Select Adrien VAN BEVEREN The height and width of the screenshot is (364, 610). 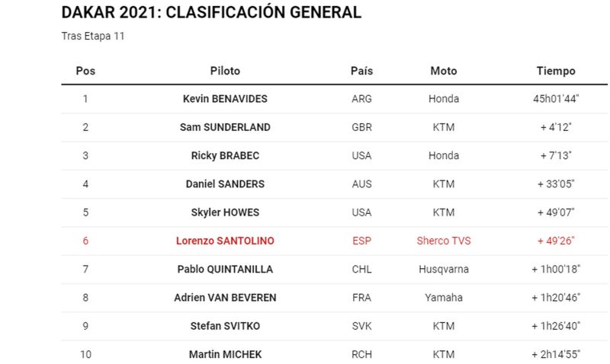(x=225, y=298)
